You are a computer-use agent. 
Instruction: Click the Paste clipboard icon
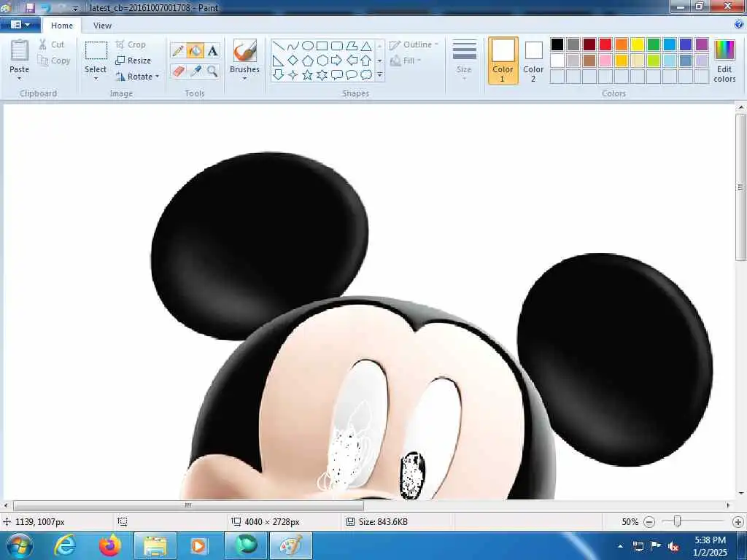pyautogui.click(x=20, y=50)
